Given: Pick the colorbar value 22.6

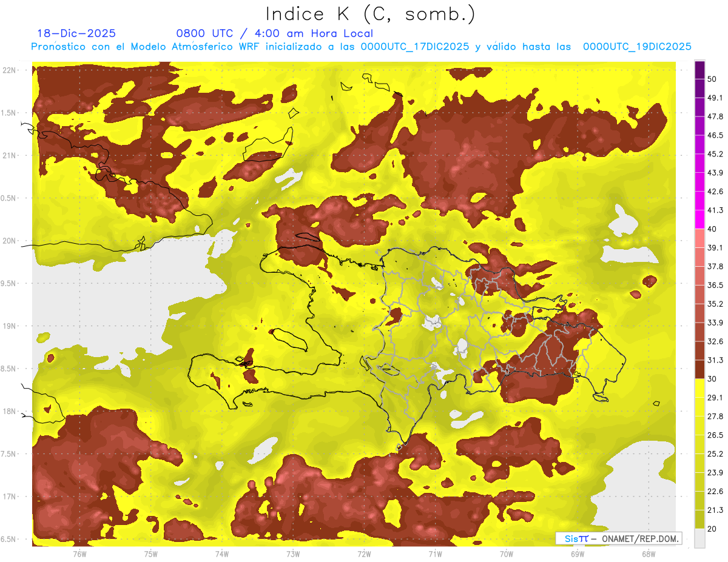Looking at the screenshot, I should tap(716, 491).
